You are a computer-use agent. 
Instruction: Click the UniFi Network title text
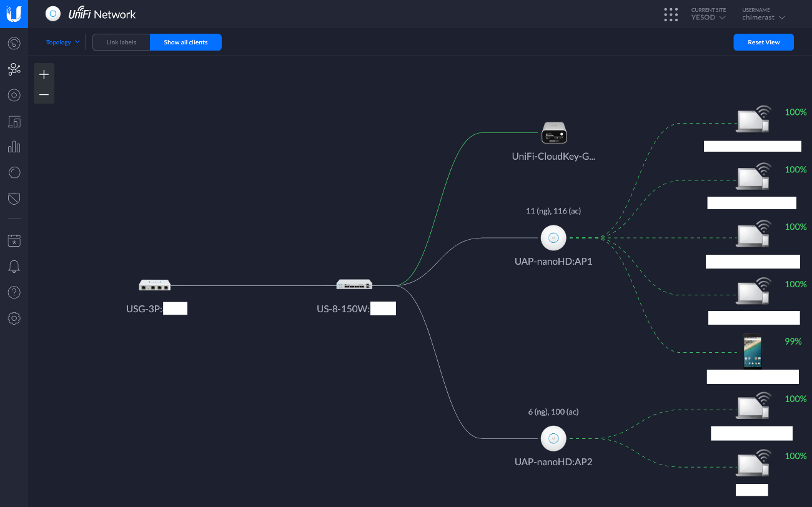(x=102, y=14)
